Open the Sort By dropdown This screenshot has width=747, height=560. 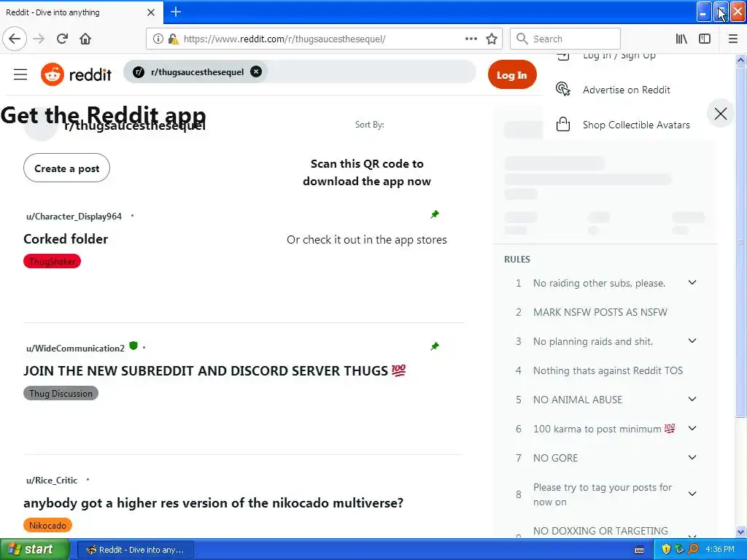click(369, 124)
